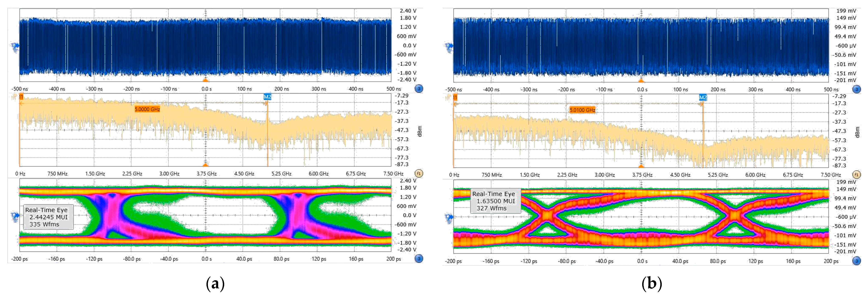Viewport: 868px width, 297px height.
Task: Click the f1 badge in panel (b) spectrum view
Action: click(856, 175)
